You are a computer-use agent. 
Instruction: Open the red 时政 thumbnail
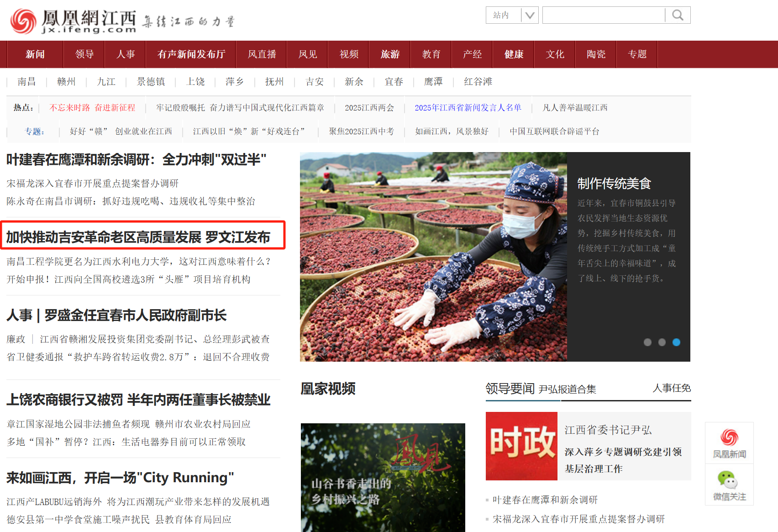click(x=521, y=446)
